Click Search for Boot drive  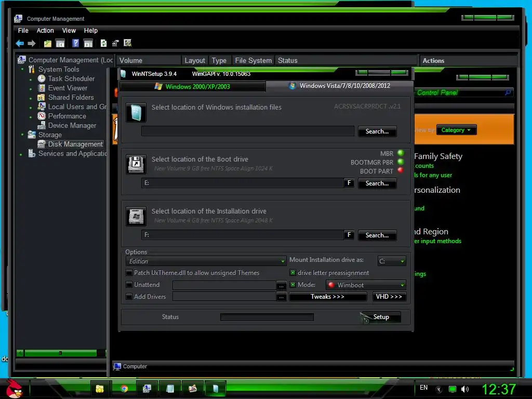pos(377,183)
